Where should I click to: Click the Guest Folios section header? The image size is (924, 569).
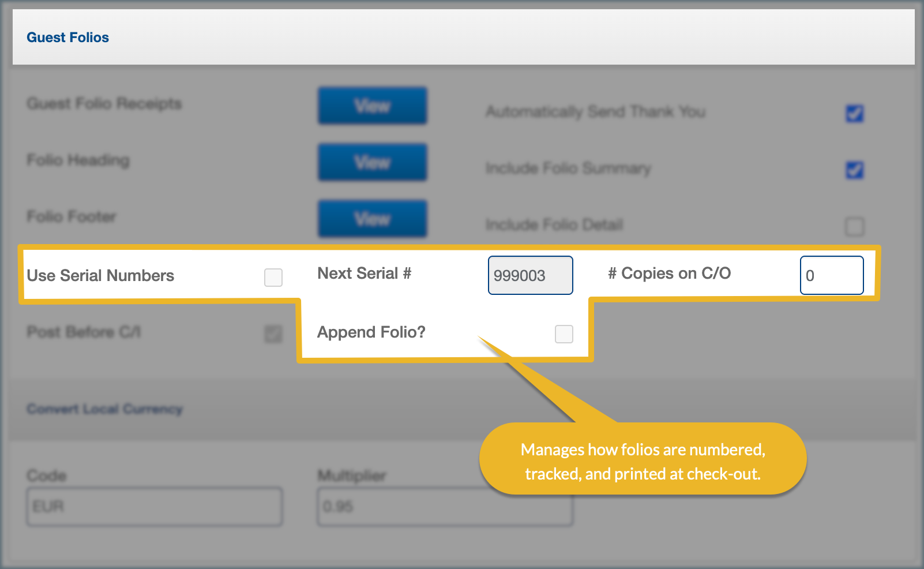68,38
